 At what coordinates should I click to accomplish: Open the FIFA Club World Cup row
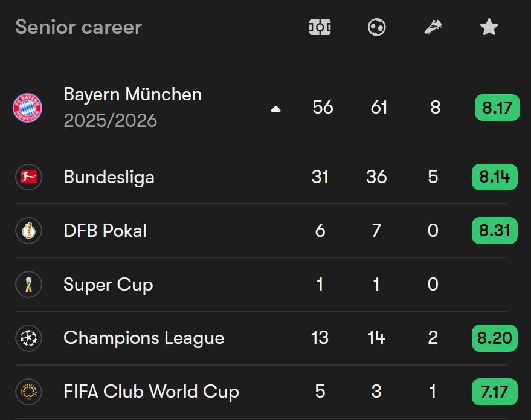(x=261, y=392)
